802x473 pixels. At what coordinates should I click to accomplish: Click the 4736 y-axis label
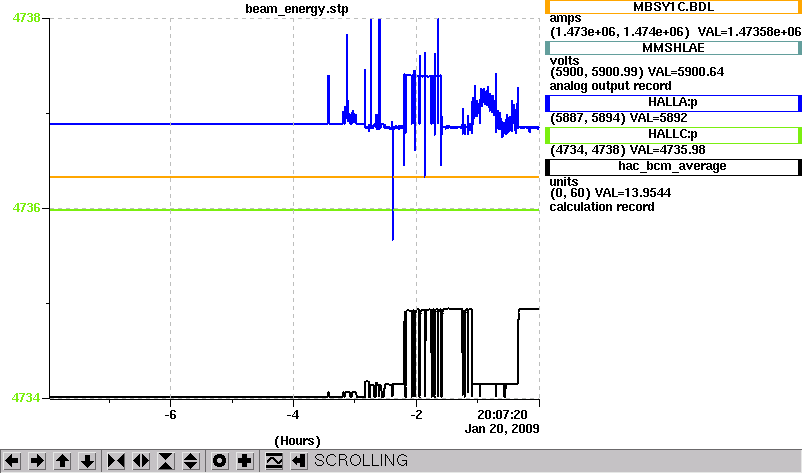pos(26,208)
